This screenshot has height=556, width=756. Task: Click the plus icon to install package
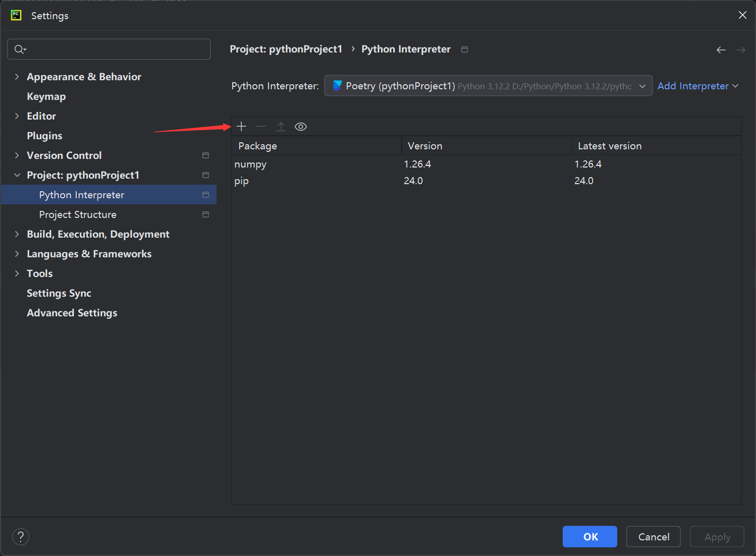[x=241, y=127]
